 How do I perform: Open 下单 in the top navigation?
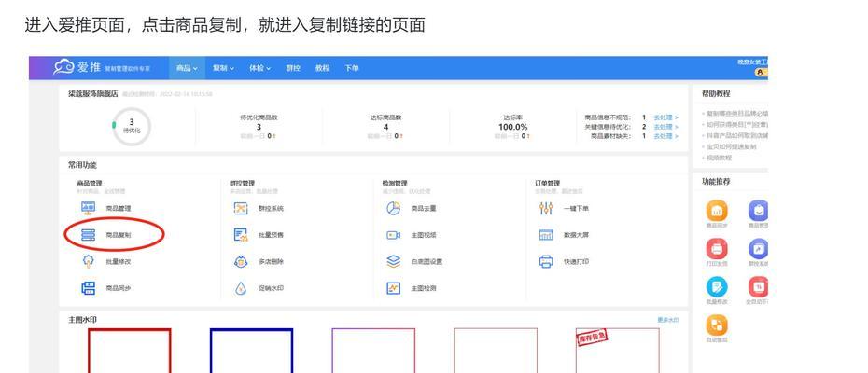coord(352,68)
